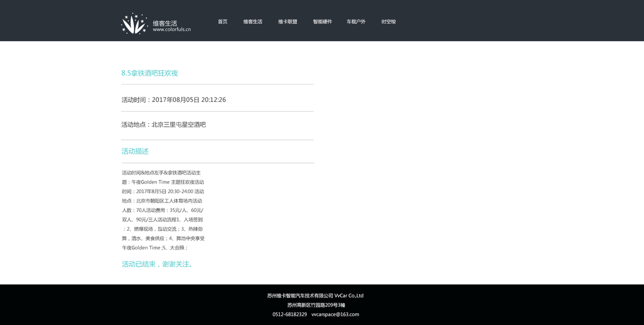Click the email vvcarspace@163.com

click(x=335, y=314)
